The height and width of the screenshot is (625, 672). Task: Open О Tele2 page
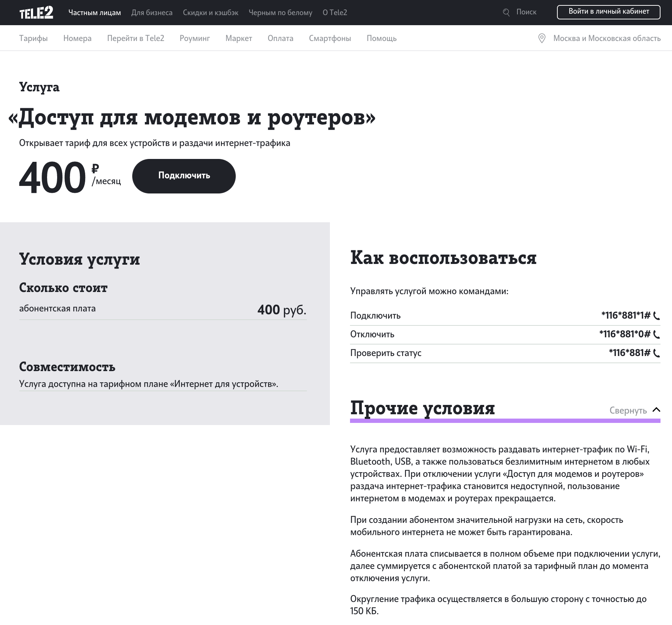[335, 13]
